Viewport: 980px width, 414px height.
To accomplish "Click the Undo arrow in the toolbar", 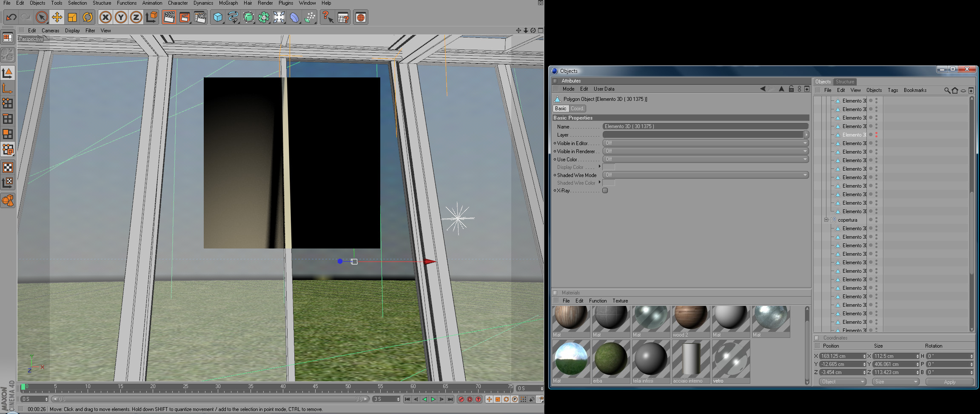I will (11, 17).
